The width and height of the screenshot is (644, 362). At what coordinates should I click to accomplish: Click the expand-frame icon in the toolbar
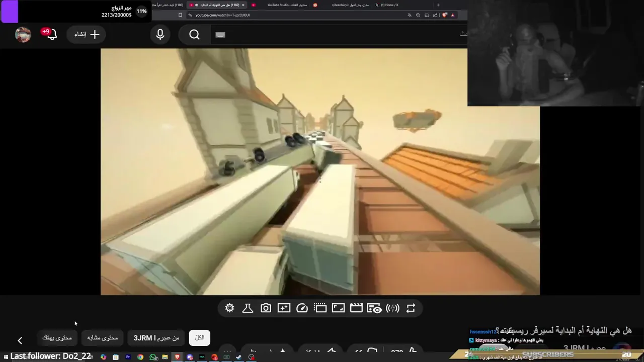[x=338, y=308]
